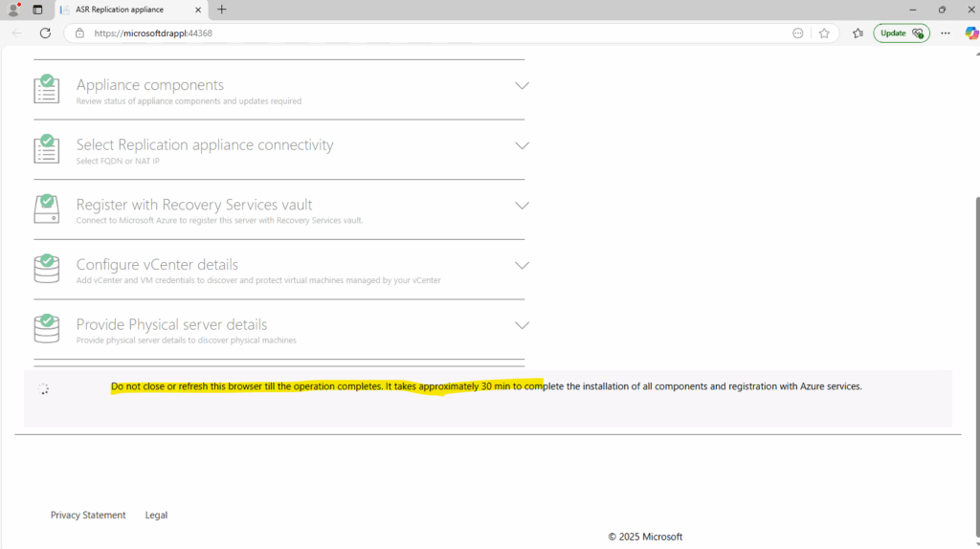The width and height of the screenshot is (980, 549).
Task: Expand Select Replication appliance connectivity chevron
Action: coord(522,145)
